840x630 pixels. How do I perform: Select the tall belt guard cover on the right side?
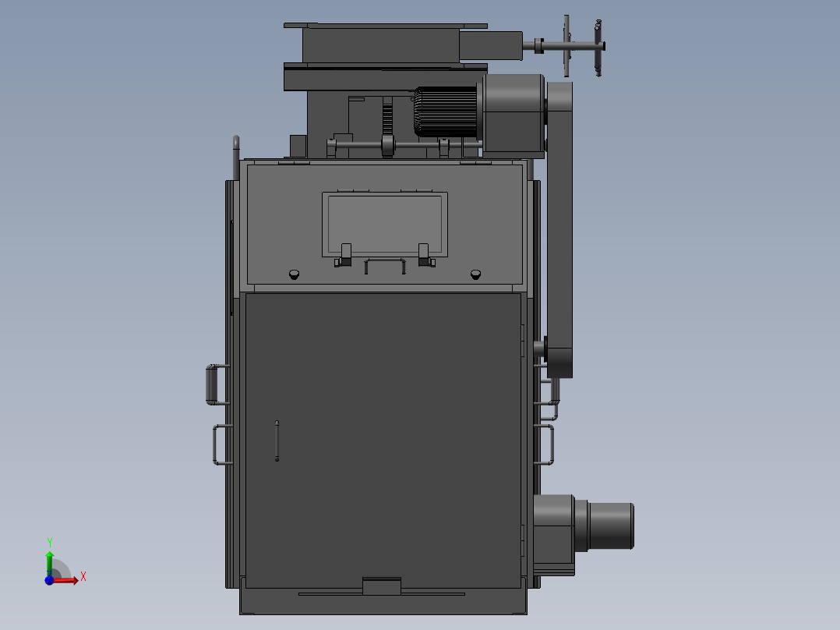click(559, 229)
